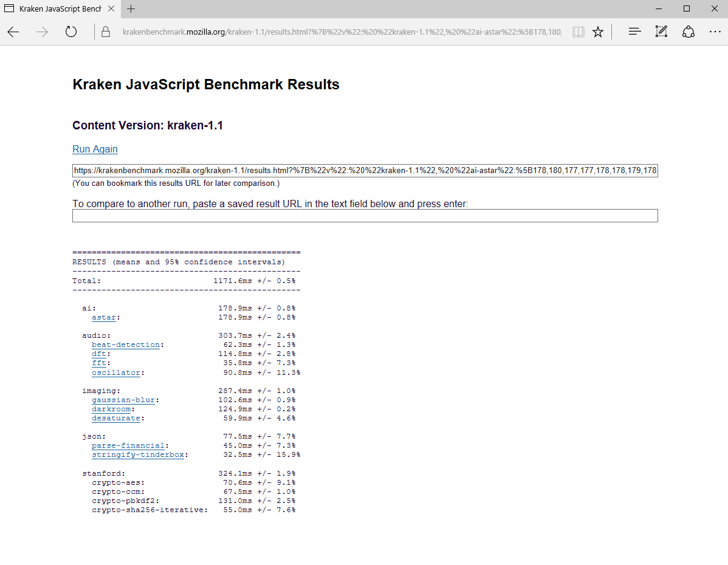Click the address bar URL field
Image resolution: width=728 pixels, height=565 pixels.
(x=342, y=32)
